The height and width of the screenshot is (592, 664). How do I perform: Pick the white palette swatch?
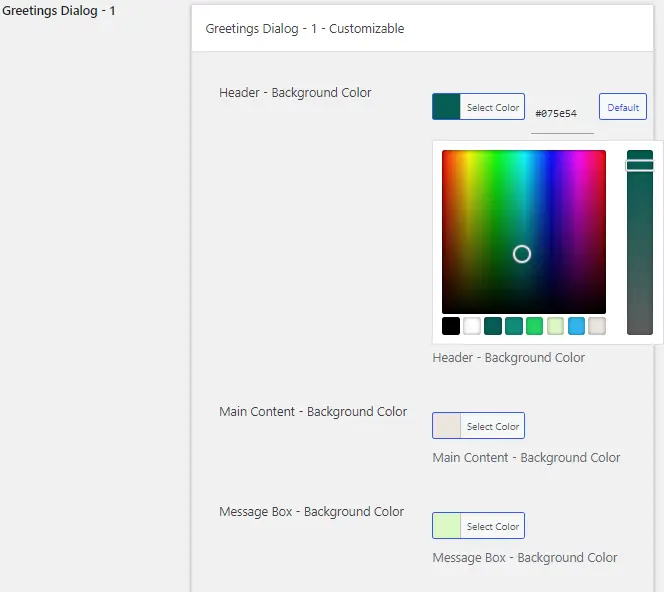tap(472, 326)
